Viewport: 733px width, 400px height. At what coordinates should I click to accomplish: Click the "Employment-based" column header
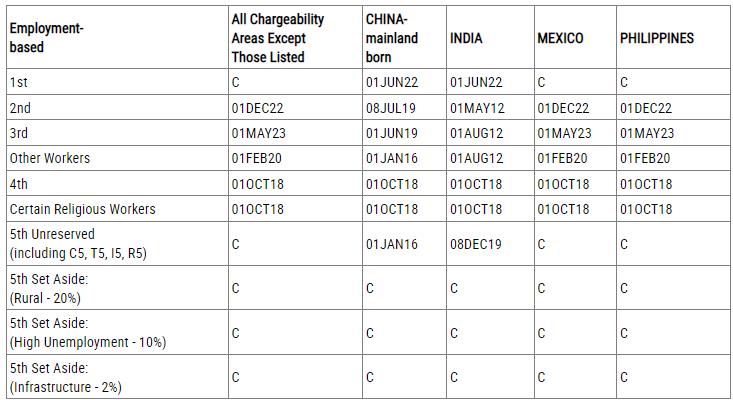point(46,38)
